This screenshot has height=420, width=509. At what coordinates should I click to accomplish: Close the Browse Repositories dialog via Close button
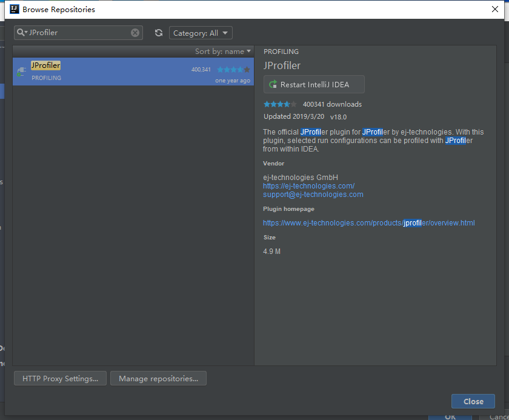click(x=473, y=401)
